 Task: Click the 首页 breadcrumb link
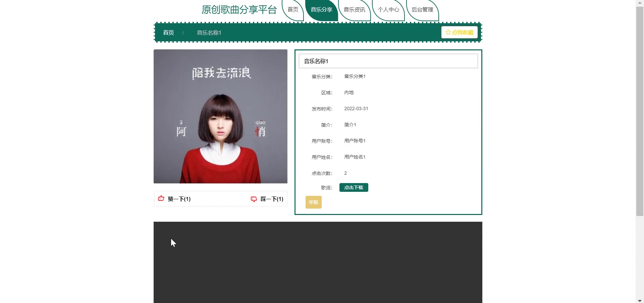pyautogui.click(x=168, y=33)
